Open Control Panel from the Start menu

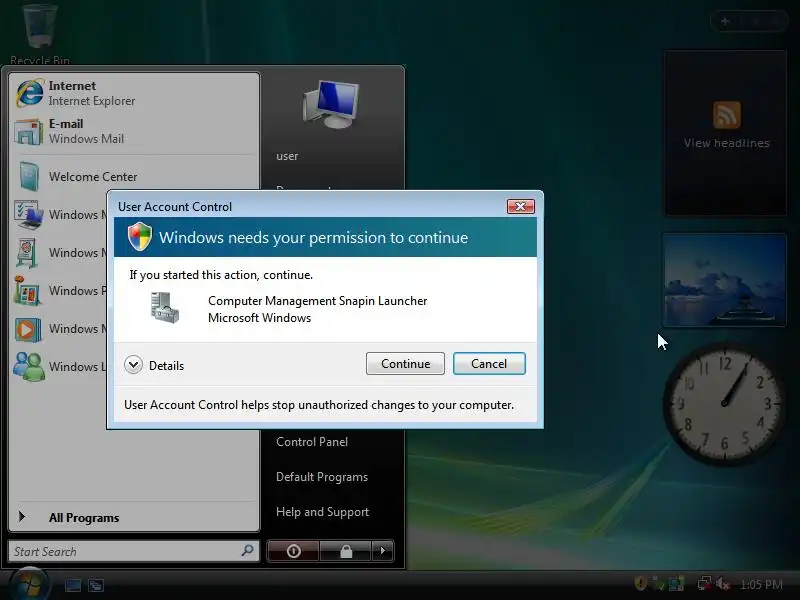click(312, 442)
